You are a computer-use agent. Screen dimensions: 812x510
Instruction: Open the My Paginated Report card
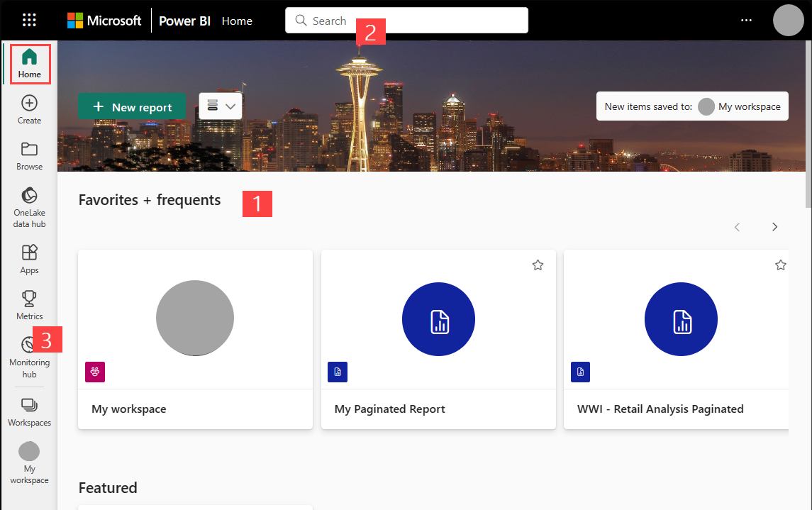(x=438, y=339)
